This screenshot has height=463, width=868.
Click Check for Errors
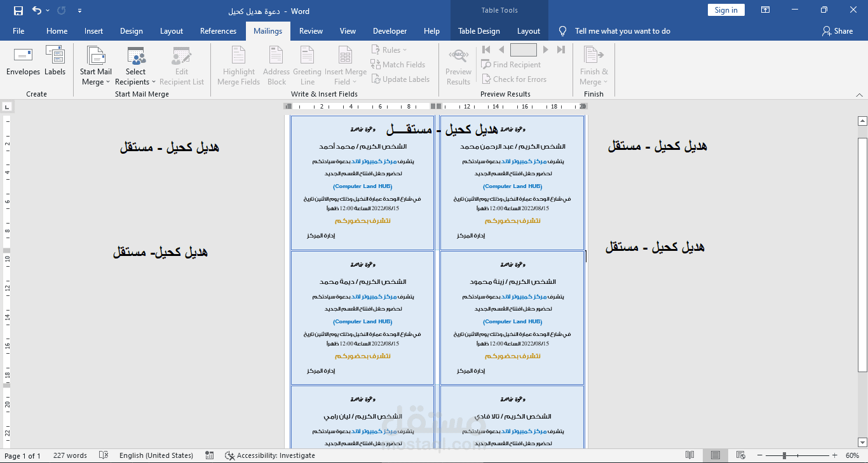(x=514, y=79)
